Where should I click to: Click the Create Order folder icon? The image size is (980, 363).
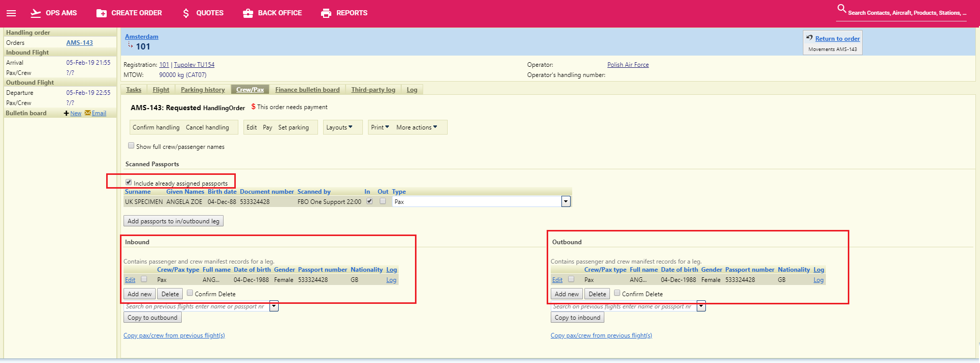(102, 13)
